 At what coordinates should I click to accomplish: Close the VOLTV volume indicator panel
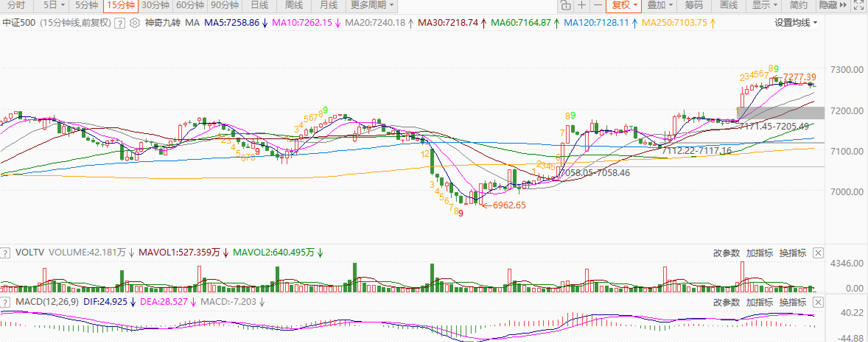coord(818,253)
